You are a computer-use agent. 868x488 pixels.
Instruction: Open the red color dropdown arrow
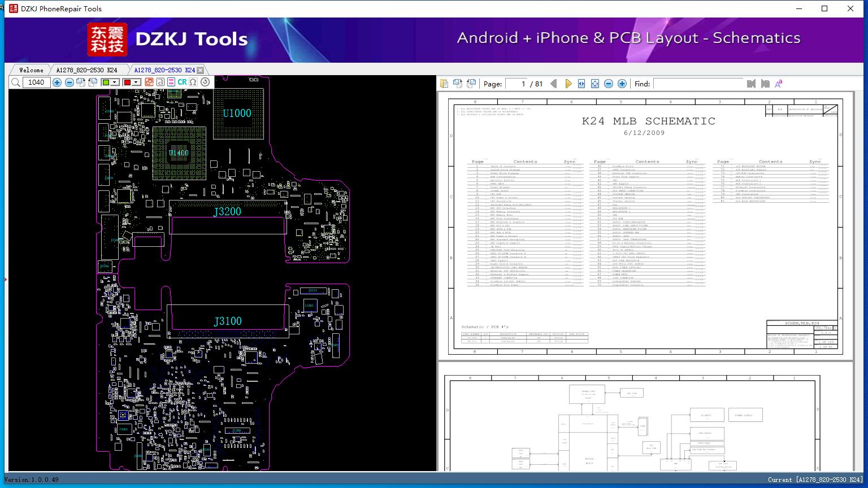click(136, 82)
